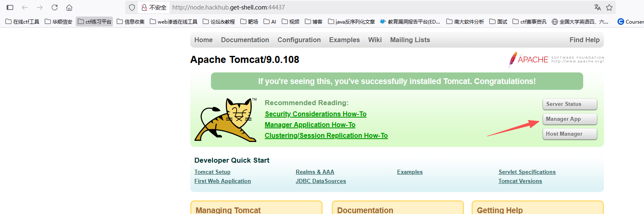Click the Getting Help heading
Viewport: 644px width, 214px height.
point(500,210)
